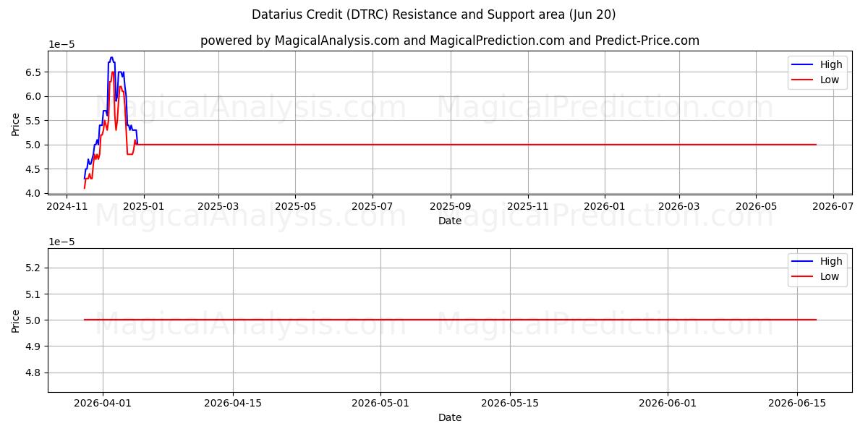Image resolution: width=868 pixels, height=434 pixels.
Task: Click the 'Date' axis label under bottom chart
Action: pos(450,417)
